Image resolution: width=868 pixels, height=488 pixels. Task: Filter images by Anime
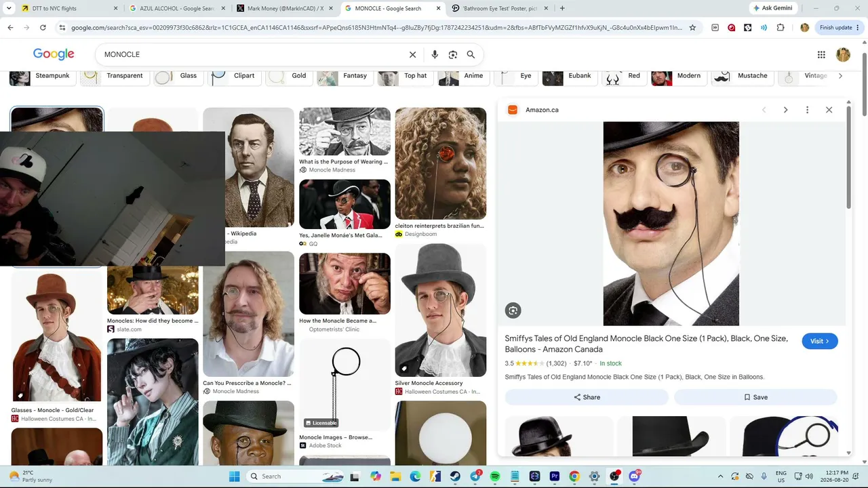point(462,76)
